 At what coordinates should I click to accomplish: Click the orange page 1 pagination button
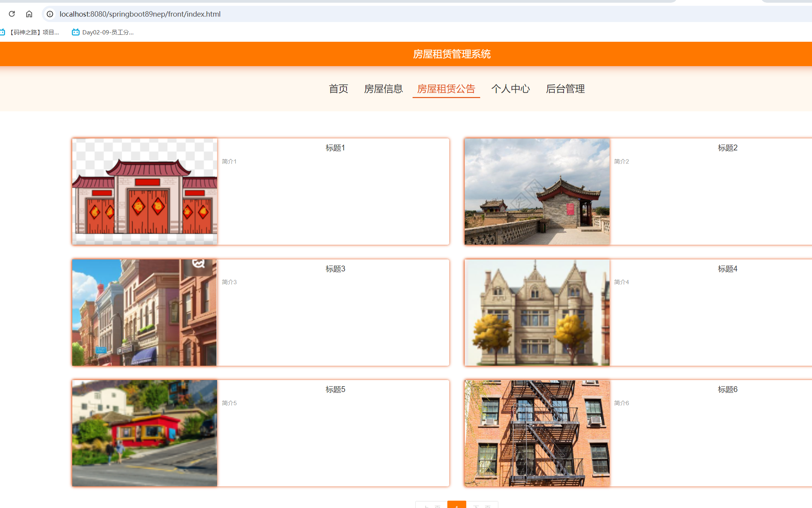point(457,505)
